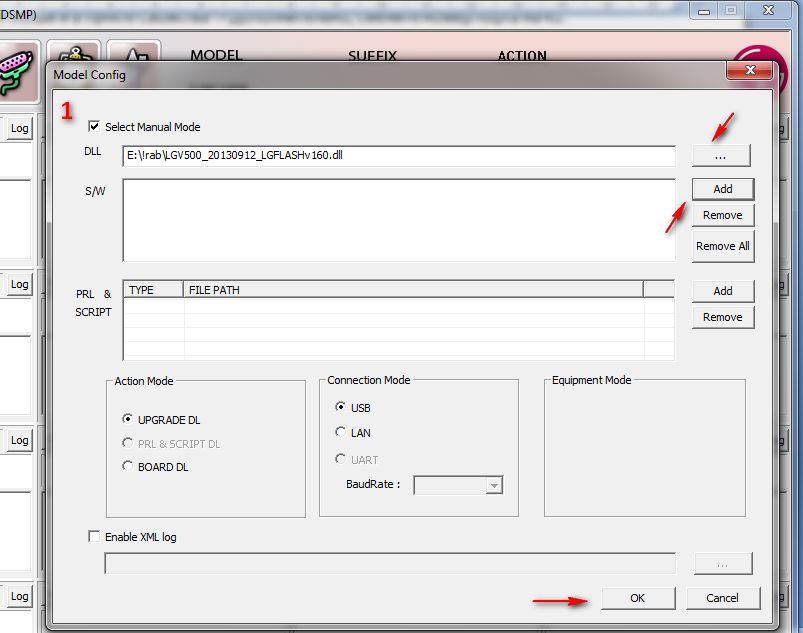Click Remove All for S/W list
Image resolution: width=803 pixels, height=633 pixels.
coord(723,246)
